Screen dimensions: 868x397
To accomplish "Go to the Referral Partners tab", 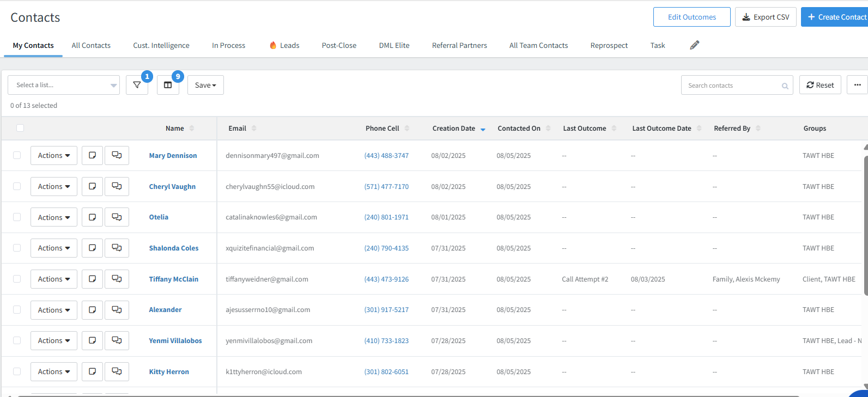I will tap(459, 45).
